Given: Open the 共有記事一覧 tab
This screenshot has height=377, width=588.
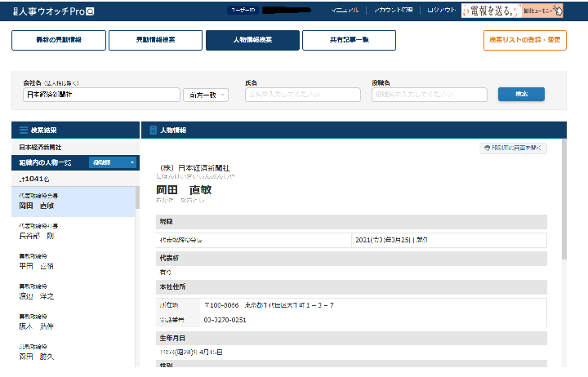Looking at the screenshot, I should [350, 40].
